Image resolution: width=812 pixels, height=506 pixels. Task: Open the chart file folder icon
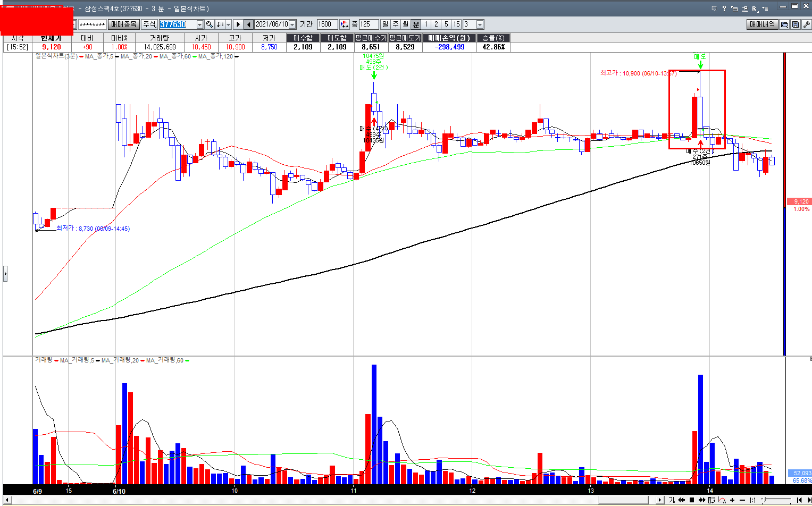click(785, 24)
